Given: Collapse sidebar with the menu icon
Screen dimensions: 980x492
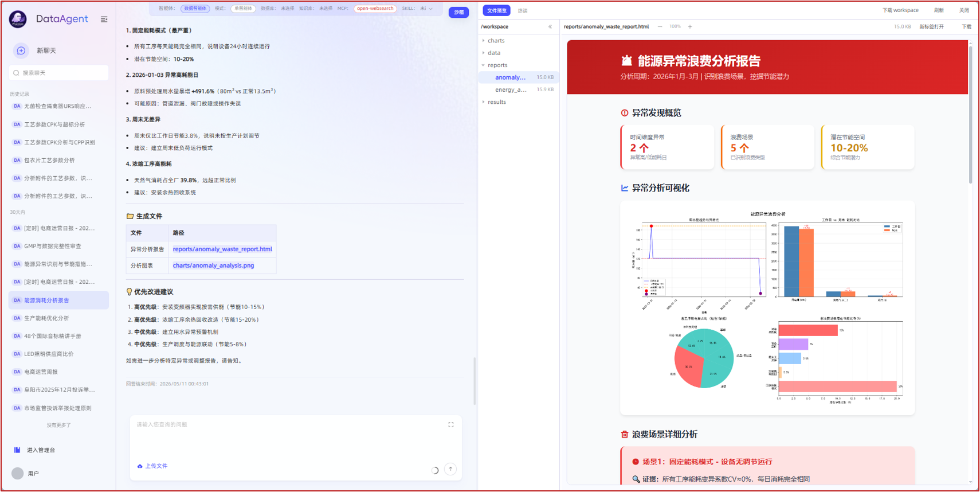Looking at the screenshot, I should [x=104, y=19].
